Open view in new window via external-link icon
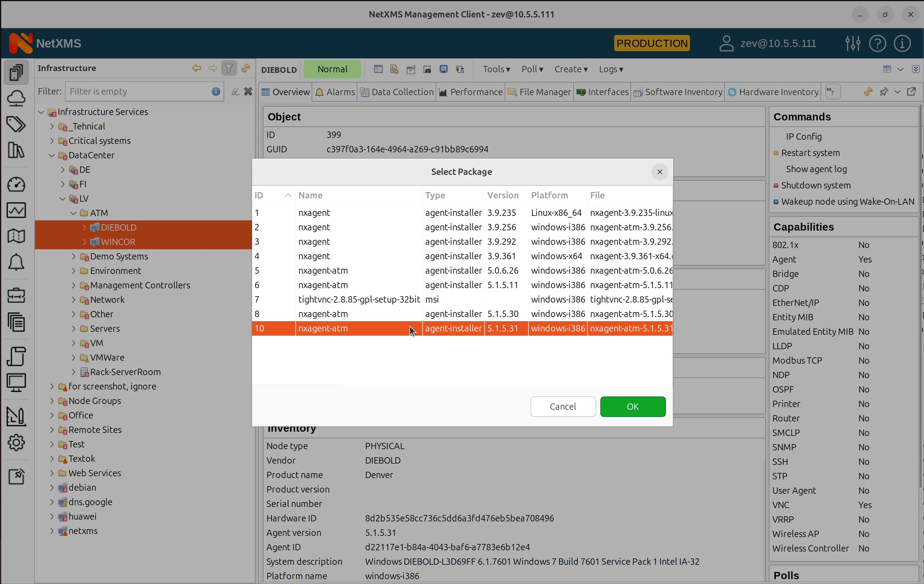Viewport: 924px width, 584px height. click(912, 92)
